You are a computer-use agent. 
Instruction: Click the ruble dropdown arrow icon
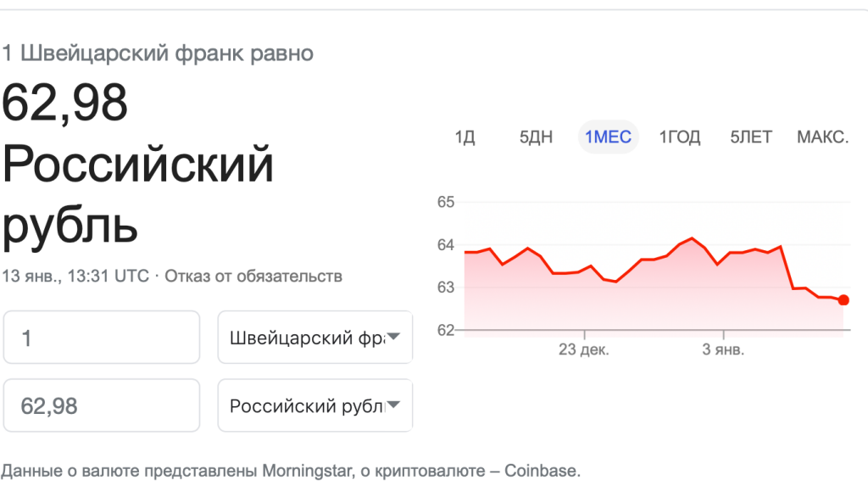(393, 405)
